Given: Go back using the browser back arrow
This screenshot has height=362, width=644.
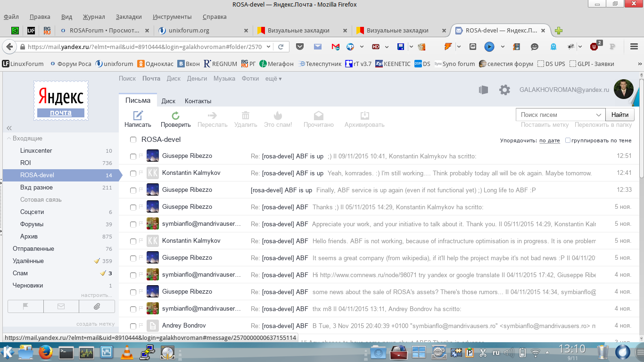Looking at the screenshot, I should pyautogui.click(x=9, y=47).
